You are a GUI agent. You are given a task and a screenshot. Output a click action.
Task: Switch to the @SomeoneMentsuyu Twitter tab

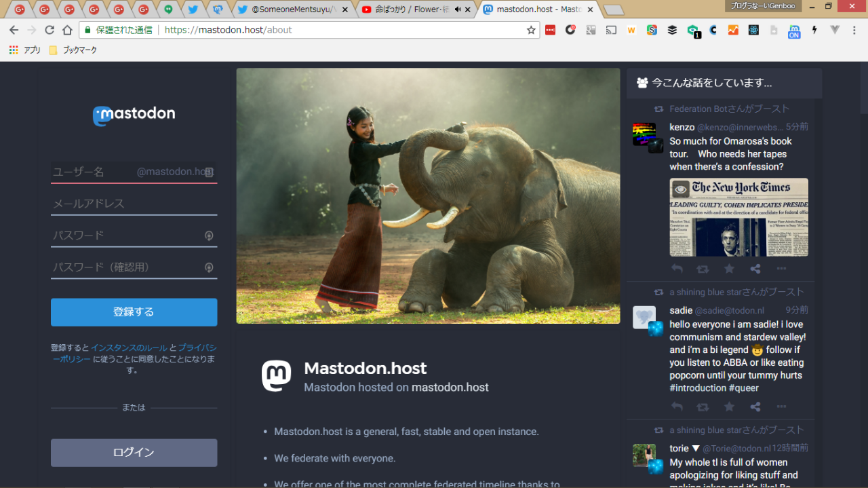pos(292,10)
